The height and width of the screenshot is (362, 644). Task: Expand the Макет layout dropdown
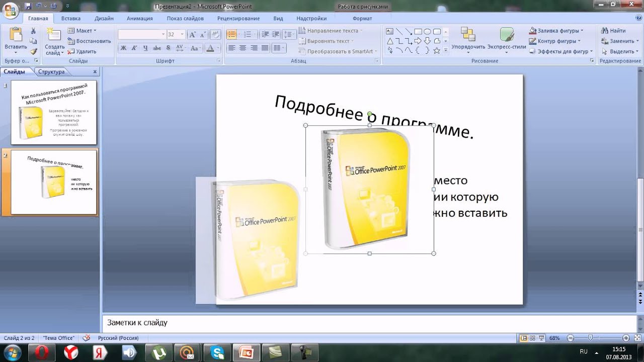click(x=82, y=31)
